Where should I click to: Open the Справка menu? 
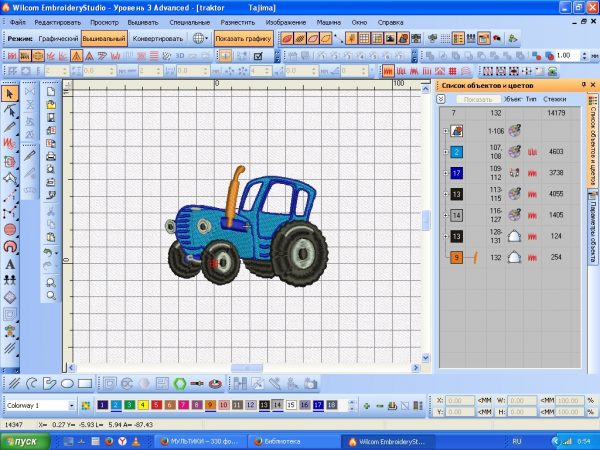390,22
